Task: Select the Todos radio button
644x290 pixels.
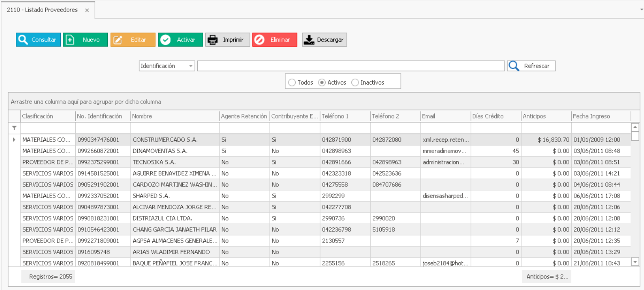Action: (292, 83)
